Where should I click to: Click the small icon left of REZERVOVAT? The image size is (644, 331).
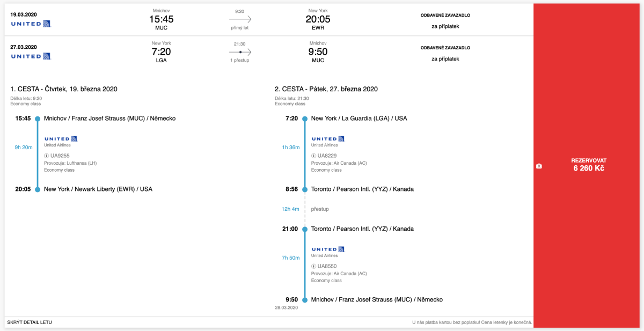pyautogui.click(x=539, y=166)
